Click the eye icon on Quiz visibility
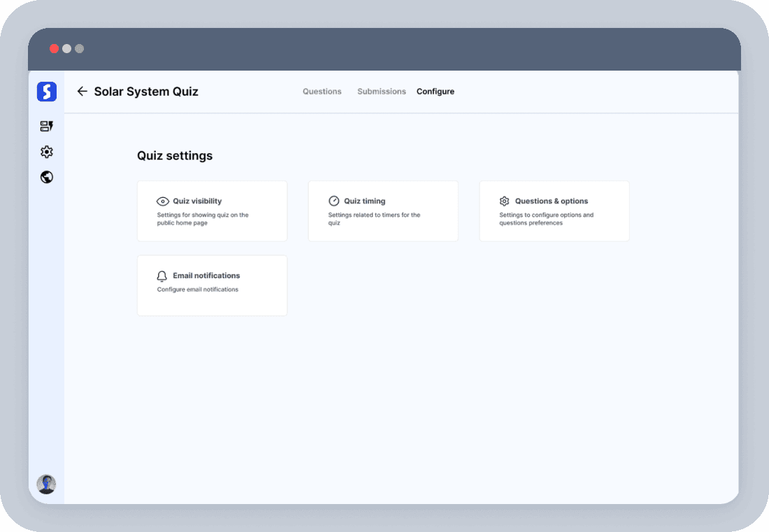This screenshot has width=769, height=532. click(163, 201)
